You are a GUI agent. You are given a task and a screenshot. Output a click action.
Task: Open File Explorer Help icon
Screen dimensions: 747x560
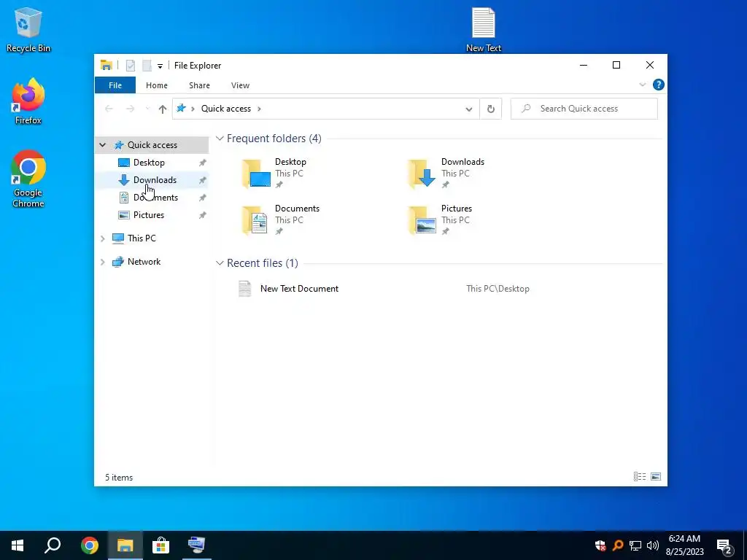coord(659,85)
